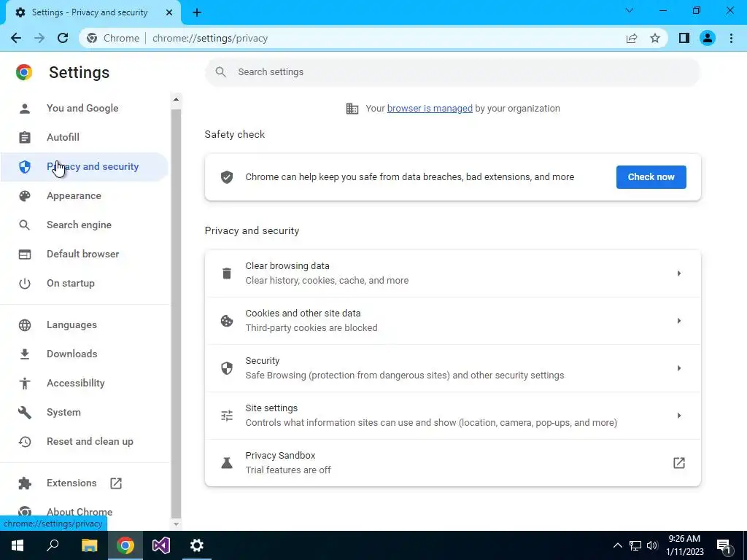
Task: Click the Check now button
Action: click(x=651, y=177)
